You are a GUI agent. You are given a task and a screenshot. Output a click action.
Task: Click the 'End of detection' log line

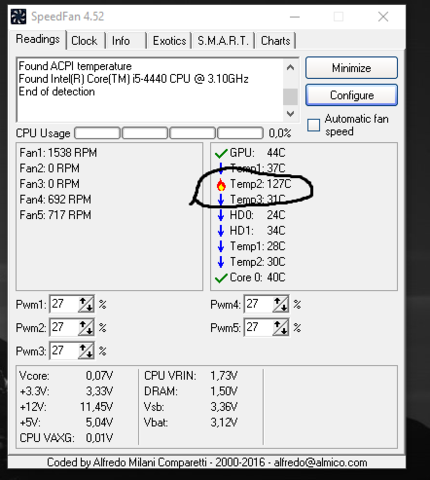point(57,92)
